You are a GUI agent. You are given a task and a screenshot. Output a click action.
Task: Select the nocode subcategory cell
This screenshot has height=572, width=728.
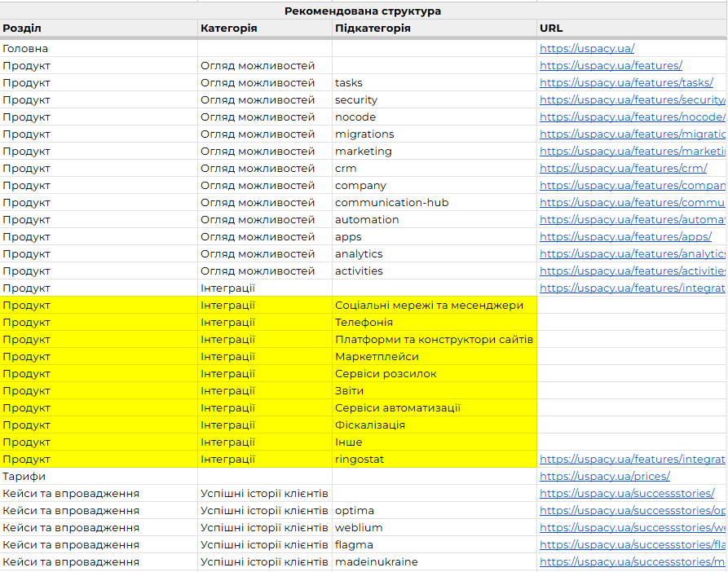click(434, 117)
